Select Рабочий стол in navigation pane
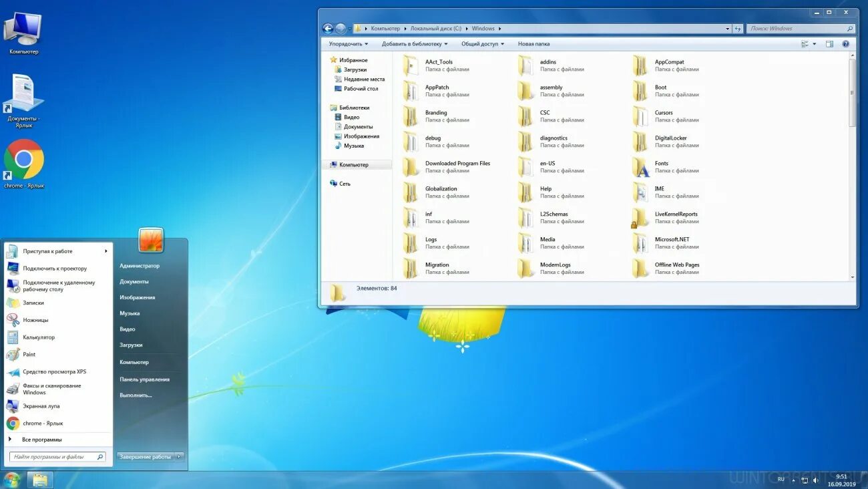This screenshot has height=489, width=868. coord(361,88)
